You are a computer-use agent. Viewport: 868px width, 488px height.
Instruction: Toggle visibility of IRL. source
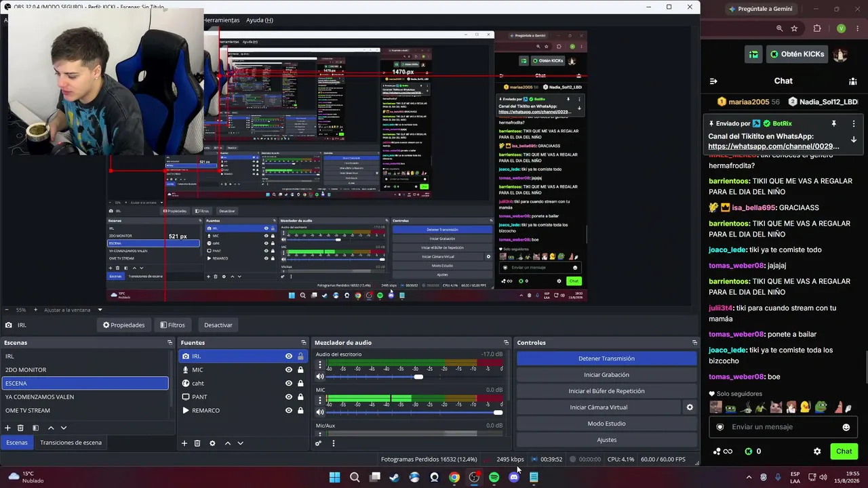tap(289, 357)
